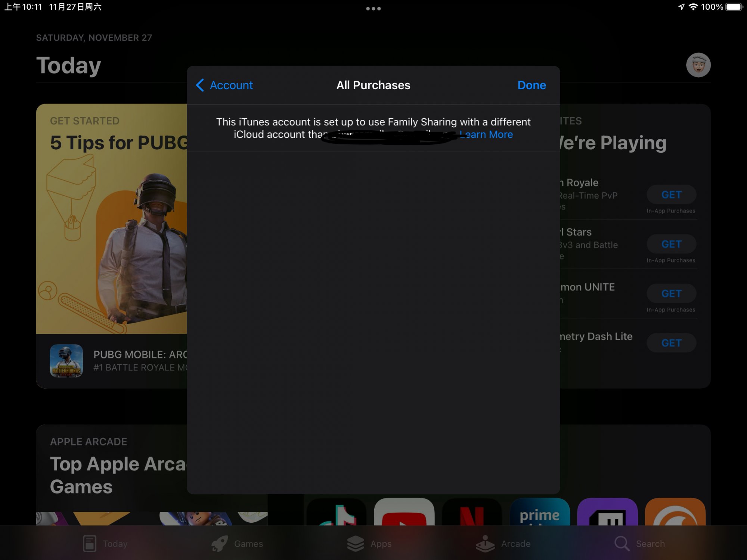Tap the user profile avatar icon
747x560 pixels.
point(698,65)
